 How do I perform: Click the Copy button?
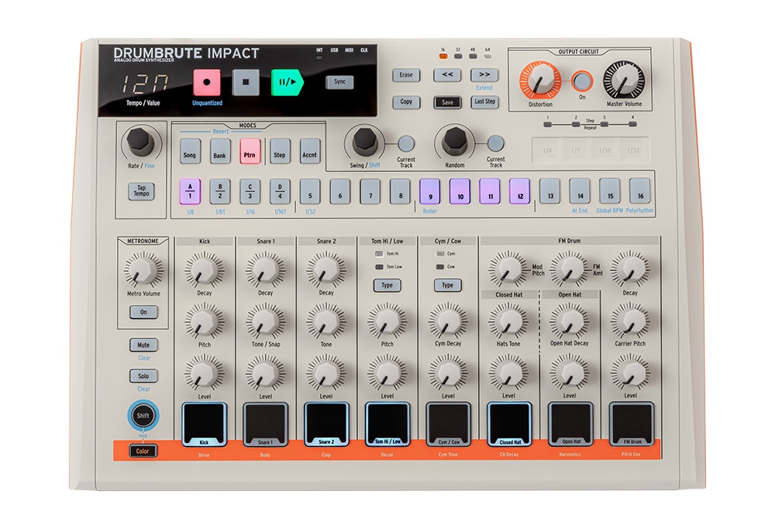[406, 101]
